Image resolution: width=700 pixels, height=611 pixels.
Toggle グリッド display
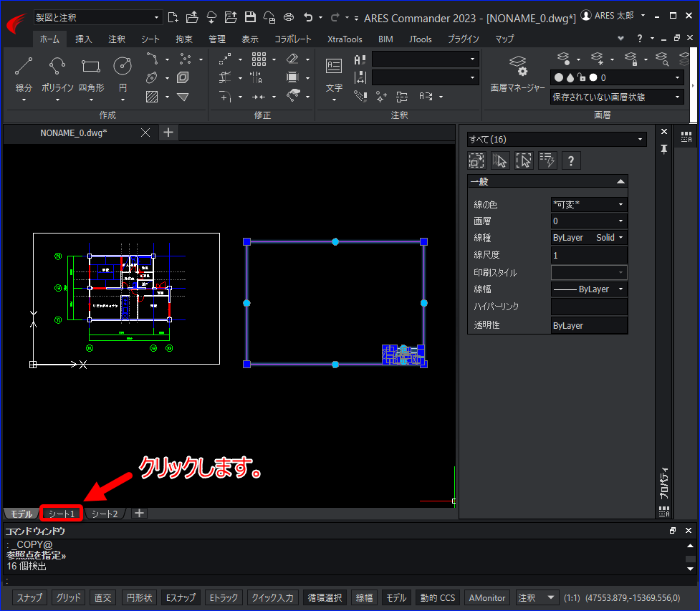point(68,597)
